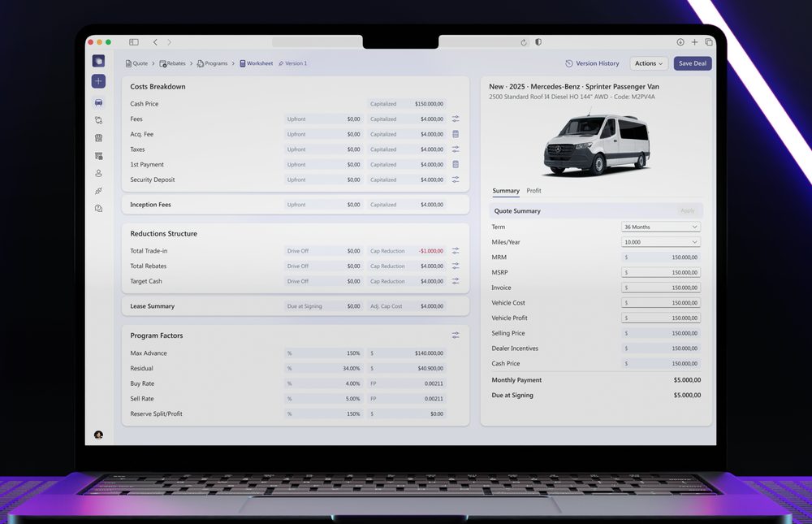Adjust Total Rebates sliders icon
This screenshot has height=524, width=812.
point(456,266)
